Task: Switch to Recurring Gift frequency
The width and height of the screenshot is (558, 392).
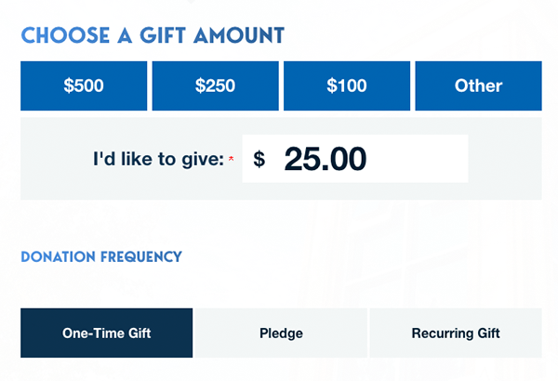Action: tap(456, 333)
